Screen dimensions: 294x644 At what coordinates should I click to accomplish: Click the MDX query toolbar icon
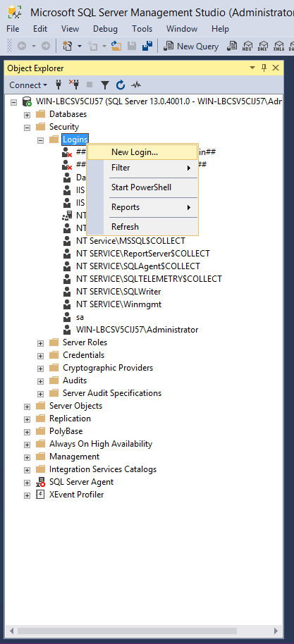(247, 46)
